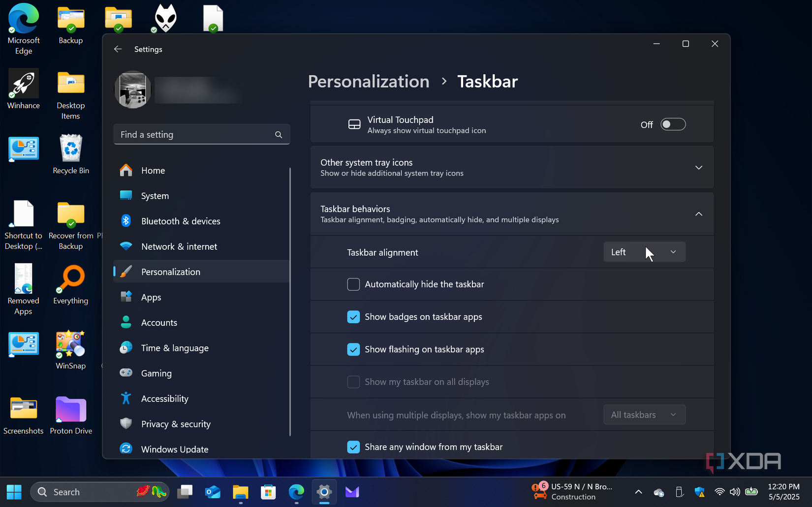The height and width of the screenshot is (507, 812).
Task: Select the Recover from Backup folder
Action: 71,225
